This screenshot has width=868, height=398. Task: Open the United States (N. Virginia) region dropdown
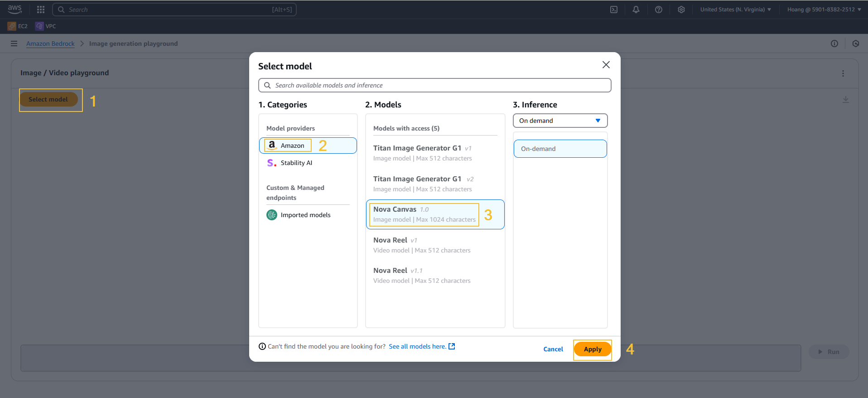[x=736, y=10]
